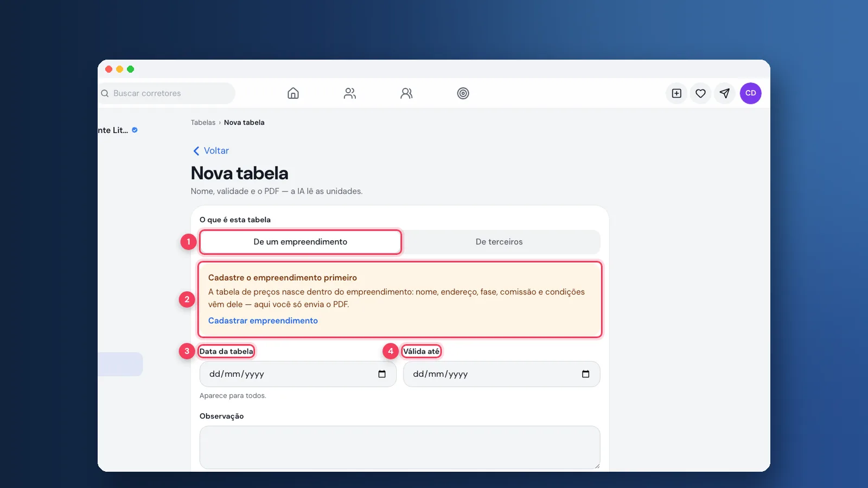Click the Voltar link text

[216, 151]
